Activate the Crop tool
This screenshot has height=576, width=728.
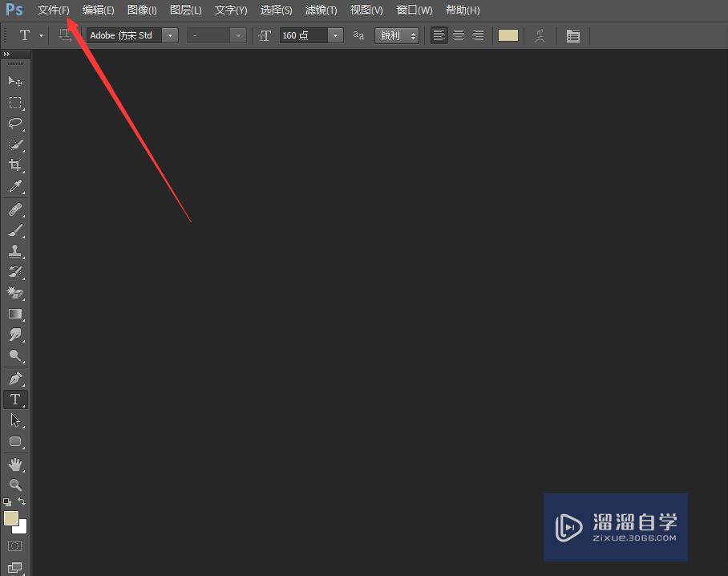(x=15, y=165)
